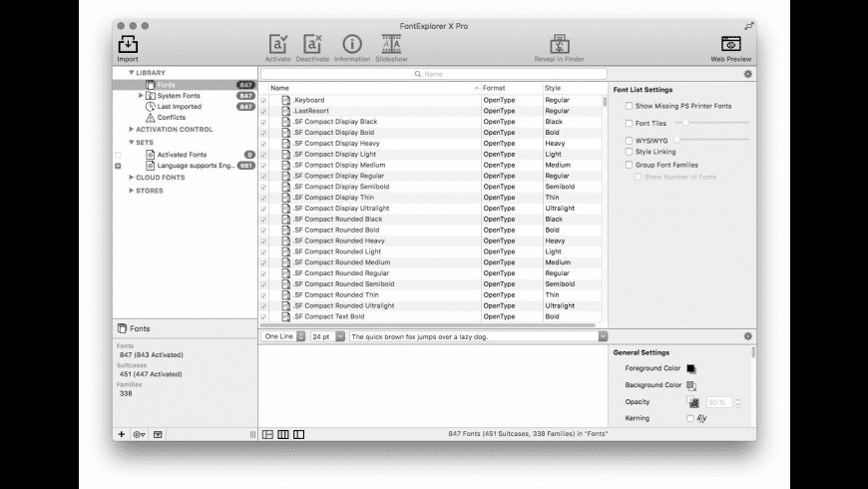
Task: Uncheck the .Keyboard font activation checkbox
Action: 263,100
